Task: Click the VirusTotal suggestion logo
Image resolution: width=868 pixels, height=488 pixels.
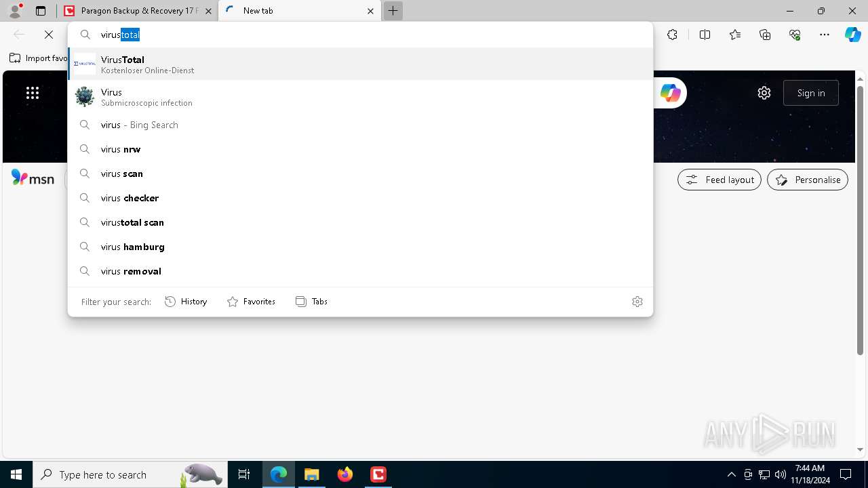Action: point(85,64)
